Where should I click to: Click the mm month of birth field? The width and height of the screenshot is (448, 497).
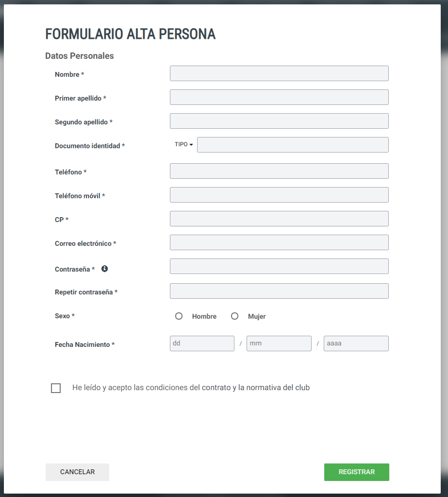click(279, 343)
